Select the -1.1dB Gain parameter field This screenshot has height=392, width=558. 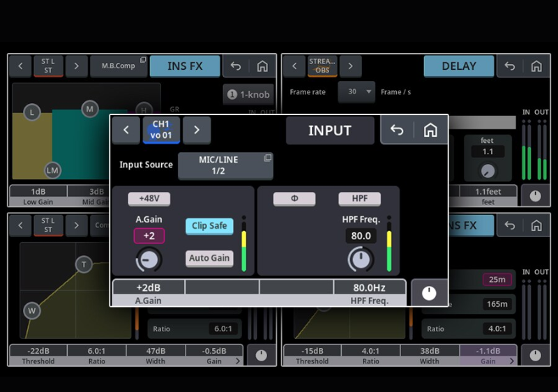tap(488, 351)
